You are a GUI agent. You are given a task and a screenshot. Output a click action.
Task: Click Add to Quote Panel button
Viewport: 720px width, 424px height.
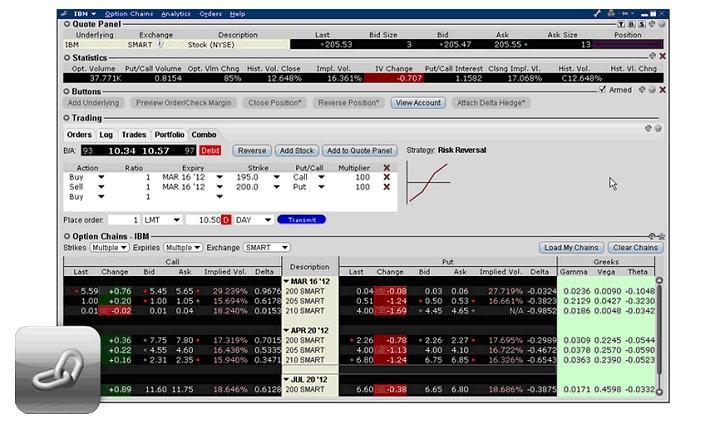coord(360,151)
